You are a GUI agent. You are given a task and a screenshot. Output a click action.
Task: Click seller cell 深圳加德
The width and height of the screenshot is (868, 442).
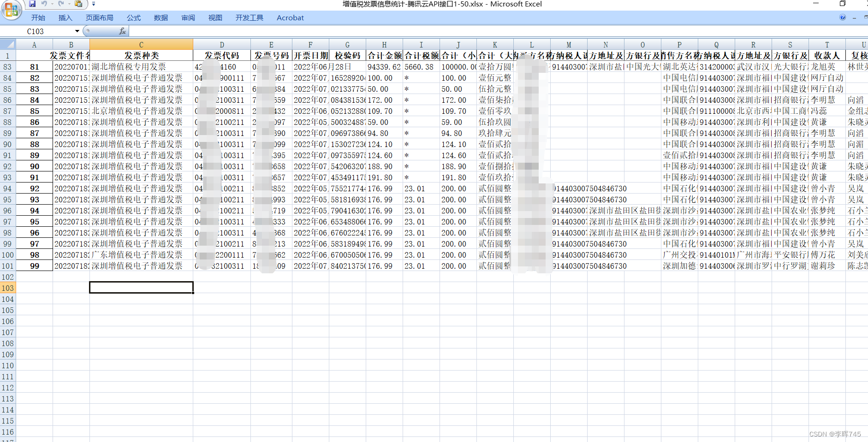pos(679,266)
